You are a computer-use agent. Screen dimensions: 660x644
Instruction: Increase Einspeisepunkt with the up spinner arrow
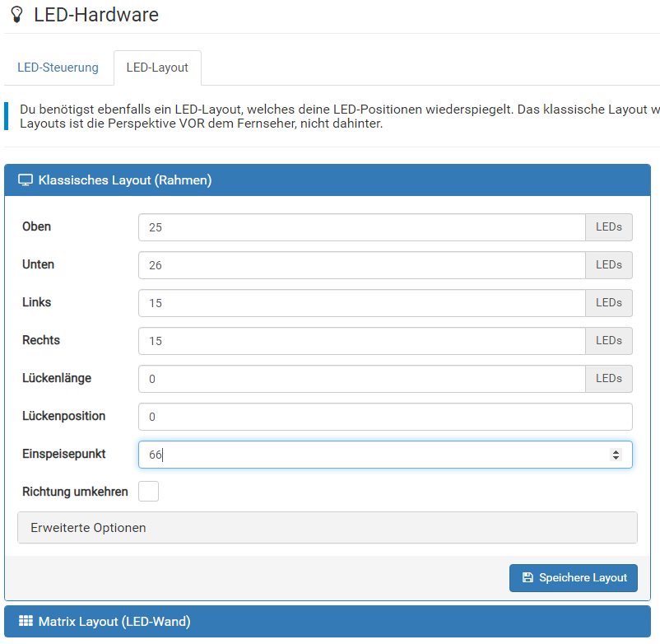click(616, 451)
